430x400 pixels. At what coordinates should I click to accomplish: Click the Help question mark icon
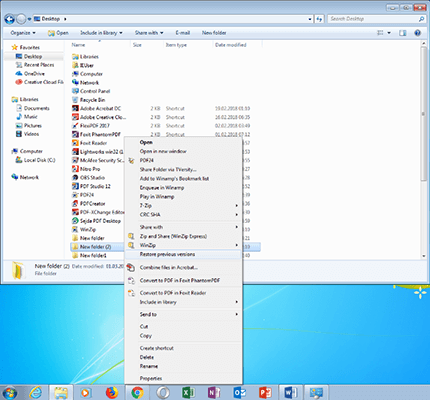(417, 33)
